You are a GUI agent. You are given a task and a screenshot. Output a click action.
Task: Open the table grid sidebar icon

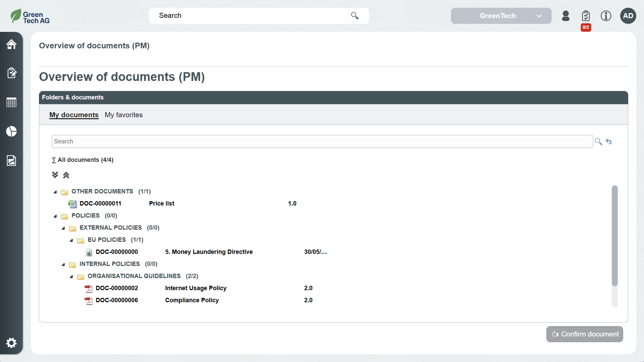[x=11, y=102]
